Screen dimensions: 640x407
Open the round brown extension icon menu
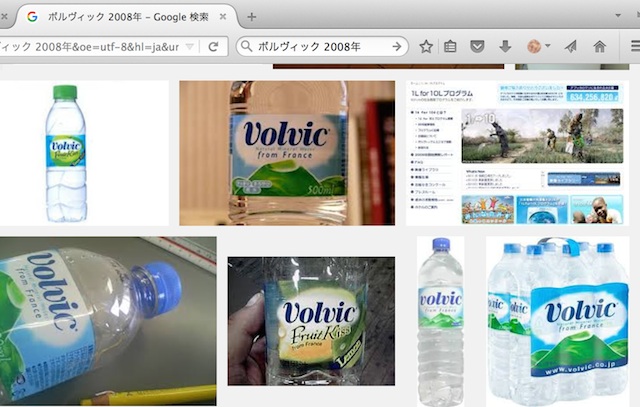point(538,47)
